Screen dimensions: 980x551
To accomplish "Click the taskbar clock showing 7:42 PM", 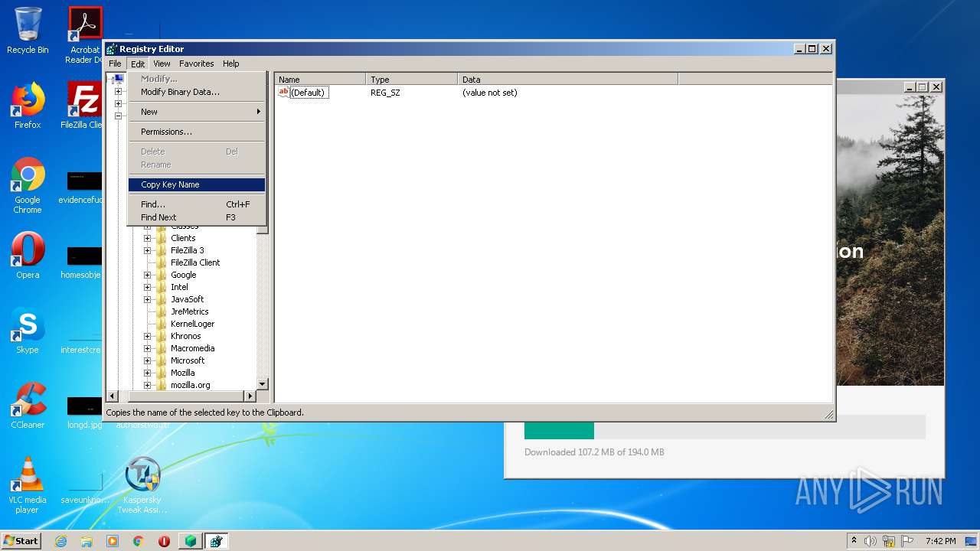I will click(940, 541).
